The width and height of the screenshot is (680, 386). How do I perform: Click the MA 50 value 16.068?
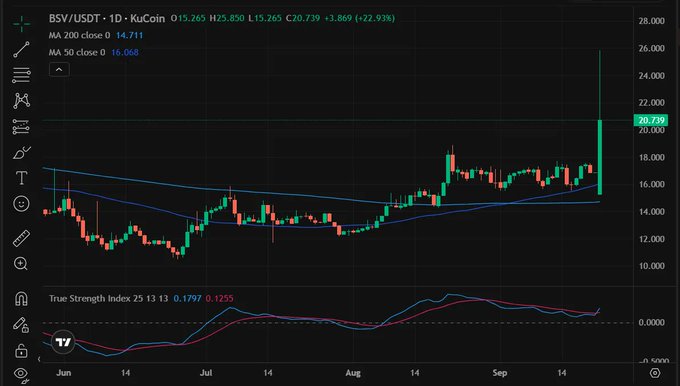[125, 52]
